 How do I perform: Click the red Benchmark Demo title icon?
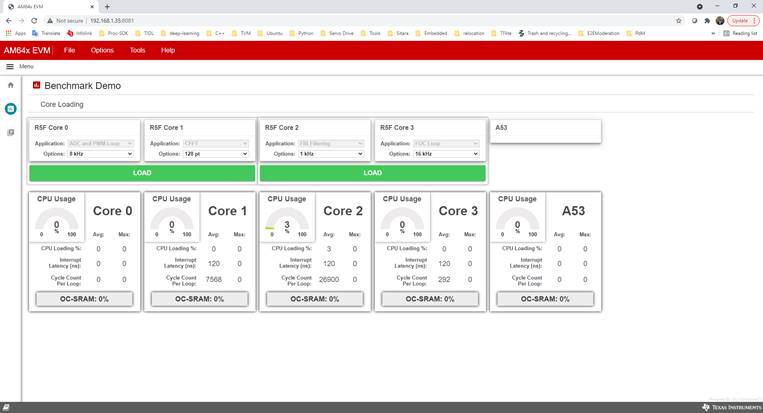37,86
